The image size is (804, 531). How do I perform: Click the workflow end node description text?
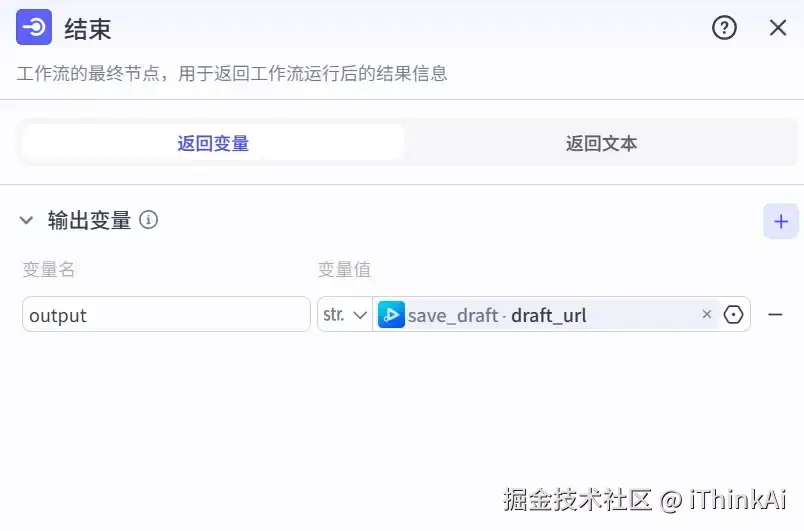coord(232,73)
